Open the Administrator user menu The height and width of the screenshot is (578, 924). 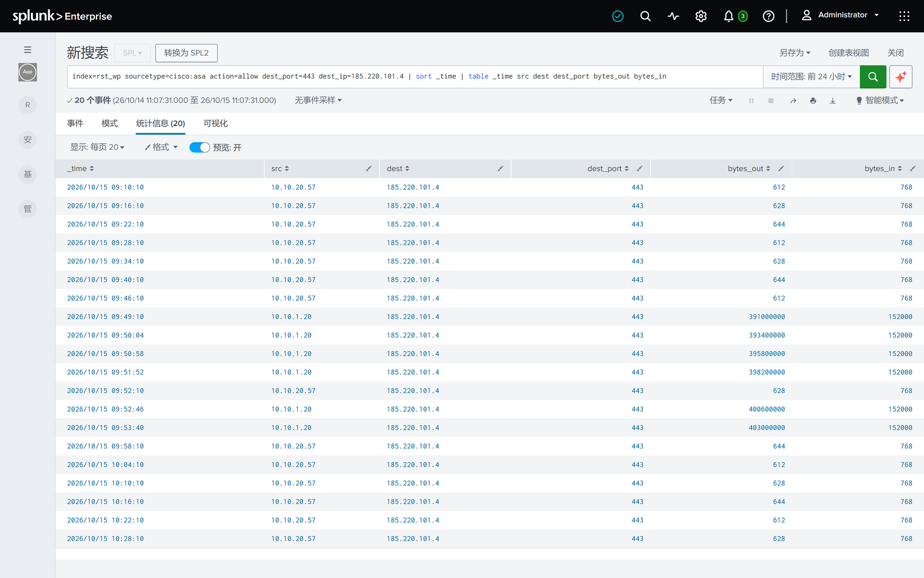(841, 15)
